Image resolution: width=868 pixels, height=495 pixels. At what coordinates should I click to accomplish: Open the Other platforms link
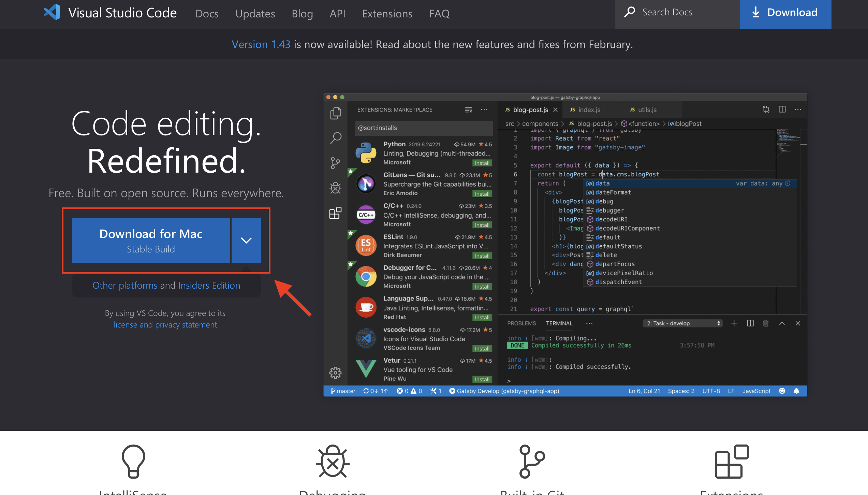click(125, 285)
